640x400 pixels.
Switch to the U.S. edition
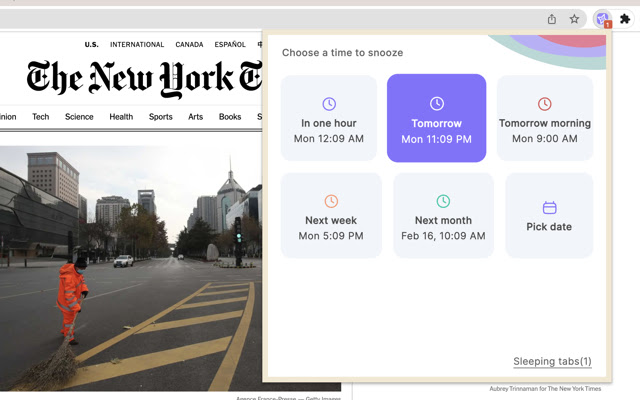tap(91, 44)
